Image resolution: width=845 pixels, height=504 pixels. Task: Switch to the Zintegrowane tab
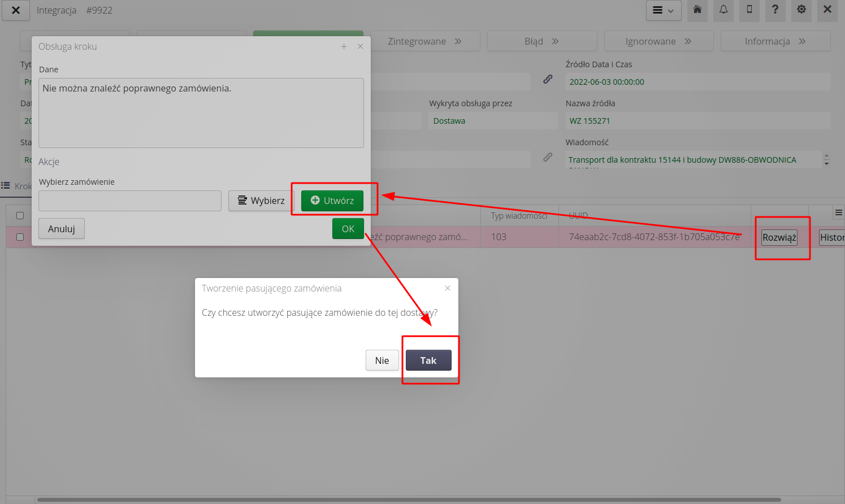pos(425,41)
